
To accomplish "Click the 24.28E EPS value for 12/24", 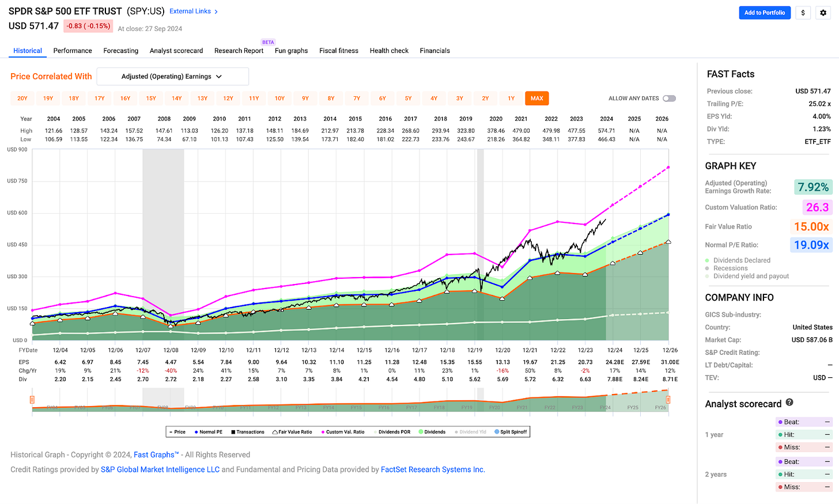I will pos(615,362).
